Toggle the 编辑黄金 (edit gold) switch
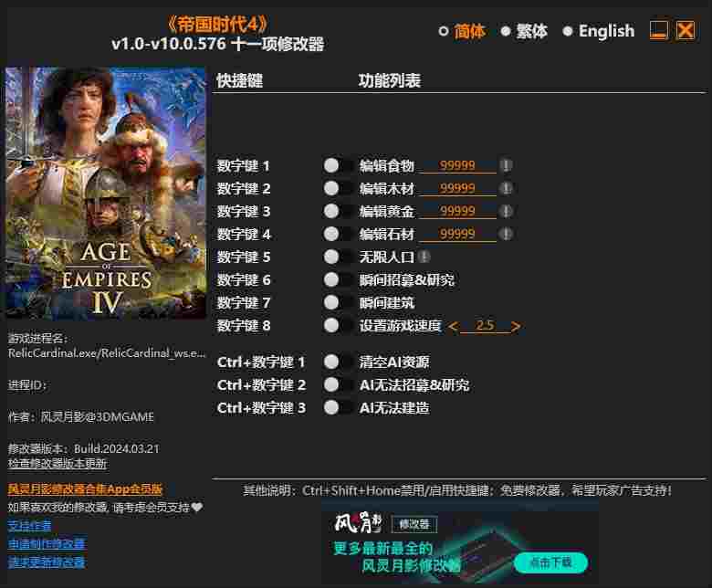The height and width of the screenshot is (588, 712). [x=339, y=211]
